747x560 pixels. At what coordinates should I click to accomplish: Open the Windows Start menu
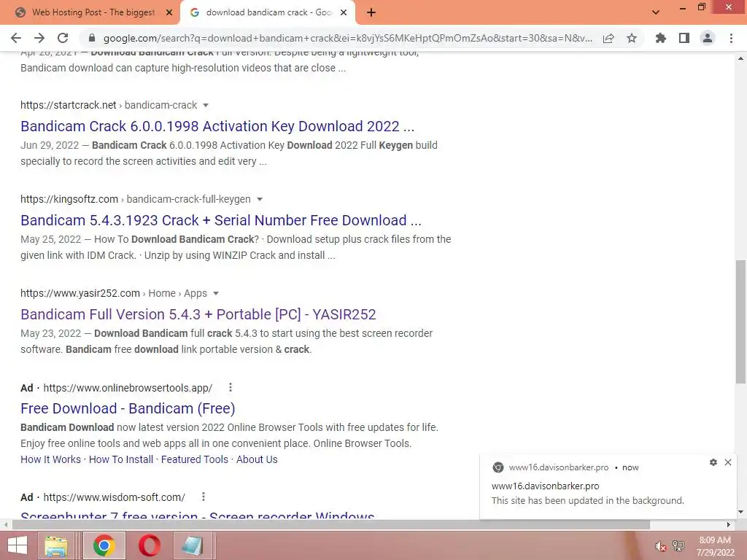18,545
